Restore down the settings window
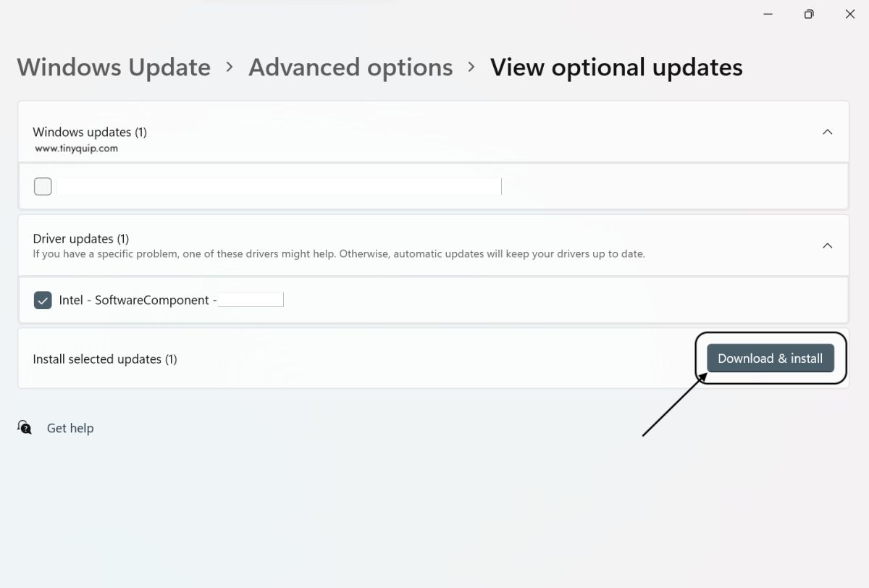Image resolution: width=869 pixels, height=588 pixels. coord(809,14)
